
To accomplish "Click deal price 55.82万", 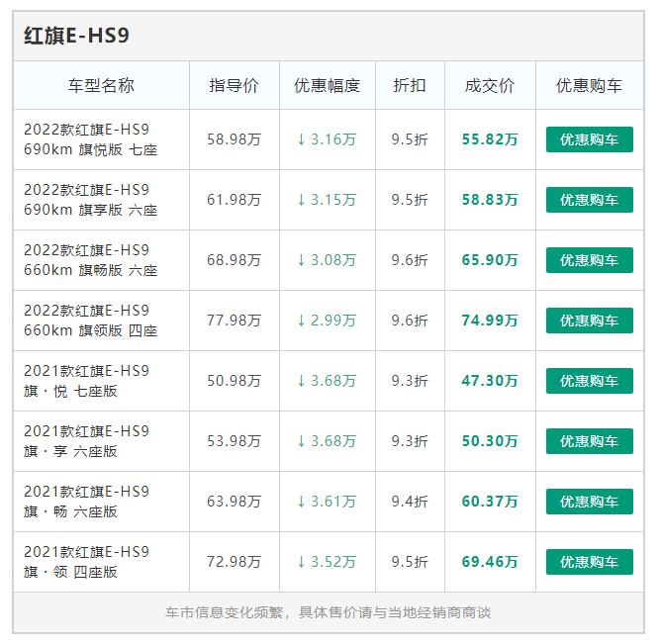I will (490, 139).
